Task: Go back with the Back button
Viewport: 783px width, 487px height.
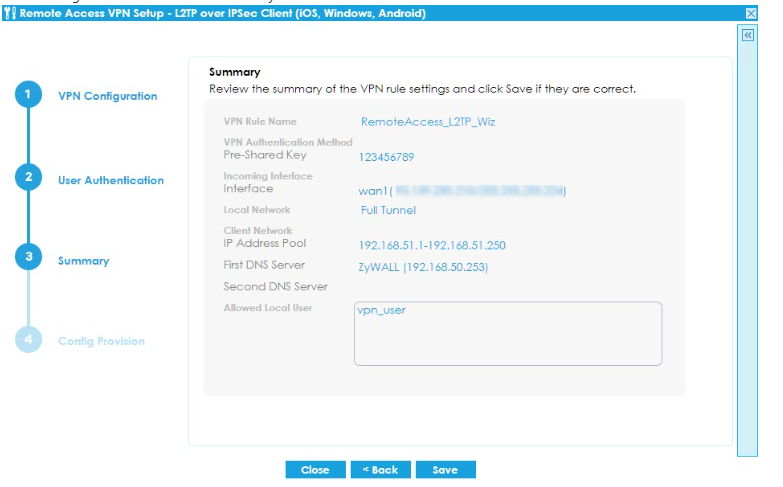Action: pyautogui.click(x=380, y=469)
